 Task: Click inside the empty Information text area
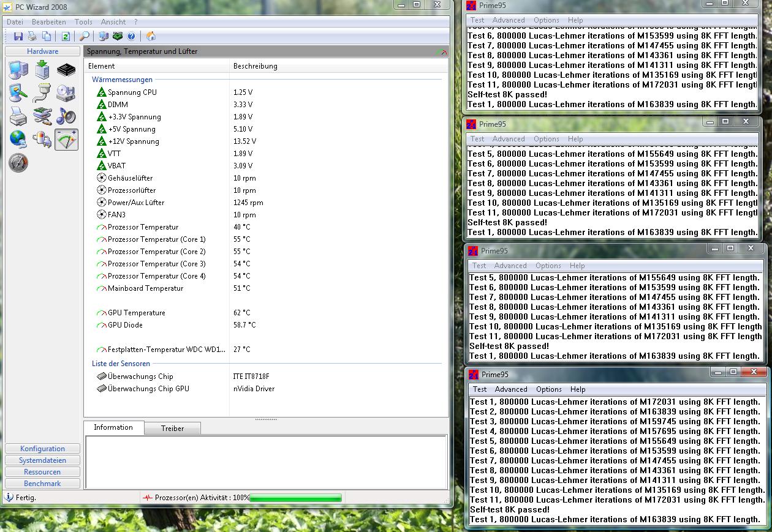coord(266,462)
